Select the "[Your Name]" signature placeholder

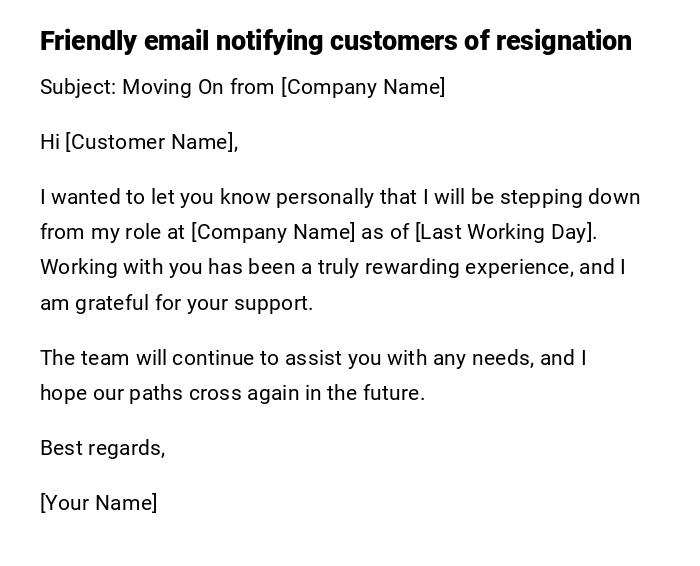[x=98, y=503]
